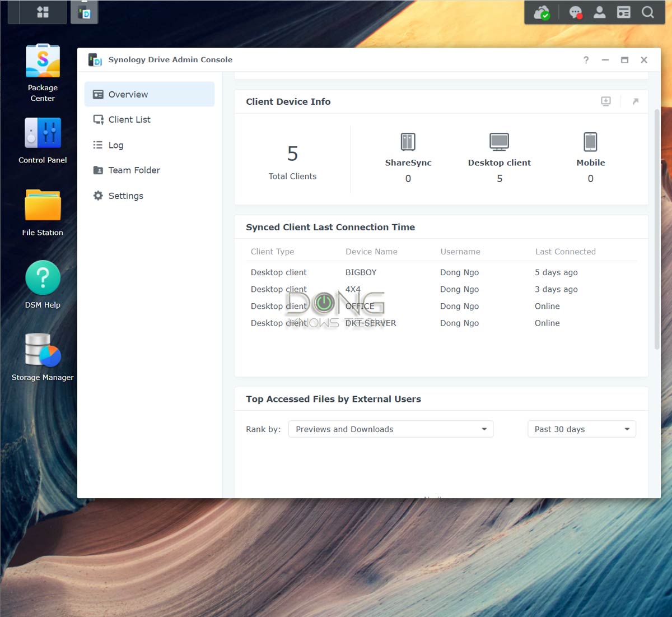Open help via the question mark button

pyautogui.click(x=586, y=59)
